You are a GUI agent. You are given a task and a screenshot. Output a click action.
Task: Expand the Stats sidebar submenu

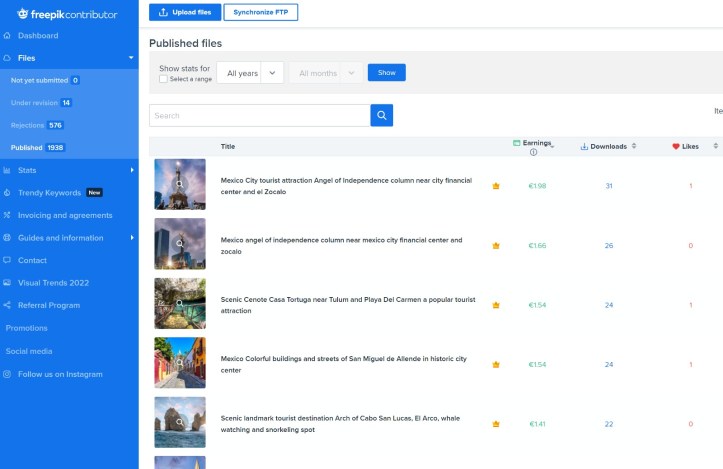[131, 170]
